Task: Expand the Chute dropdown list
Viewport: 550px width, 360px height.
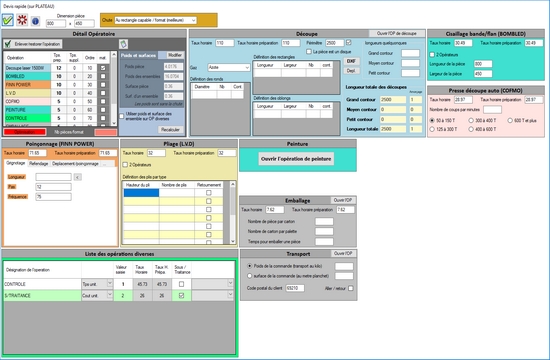Action: click(x=193, y=20)
